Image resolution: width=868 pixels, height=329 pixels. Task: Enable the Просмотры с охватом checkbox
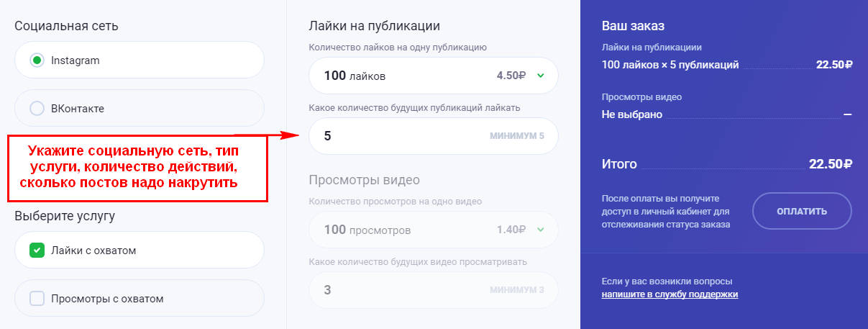click(37, 299)
